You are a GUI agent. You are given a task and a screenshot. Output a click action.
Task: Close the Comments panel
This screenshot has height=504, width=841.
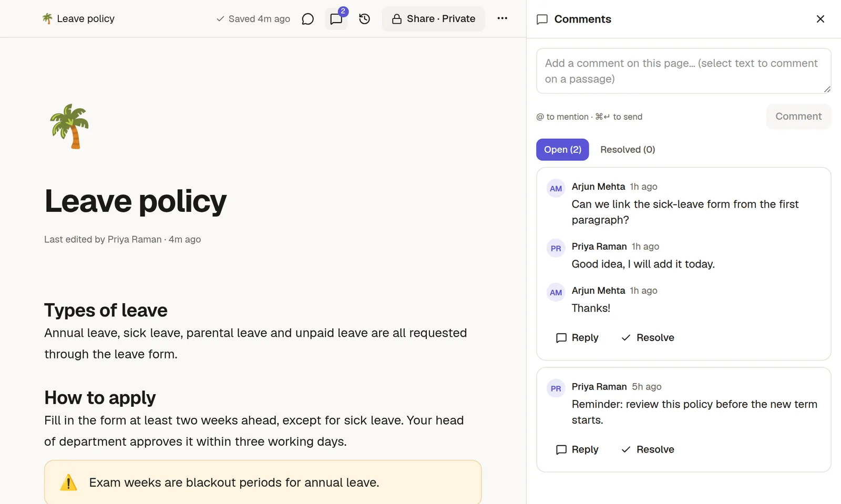(821, 19)
